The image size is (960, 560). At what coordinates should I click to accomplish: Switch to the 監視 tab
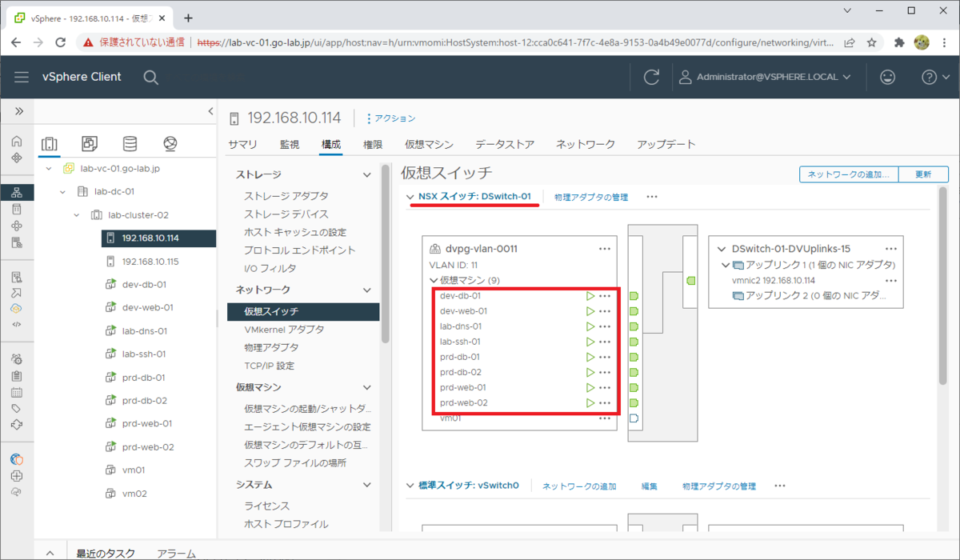point(290,145)
